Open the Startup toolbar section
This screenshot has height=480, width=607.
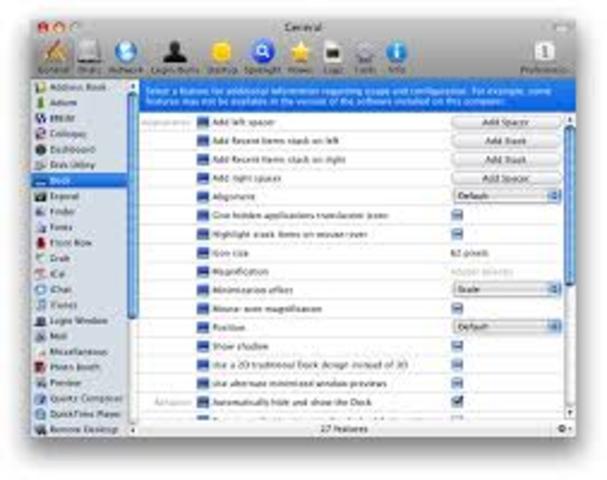(x=222, y=57)
